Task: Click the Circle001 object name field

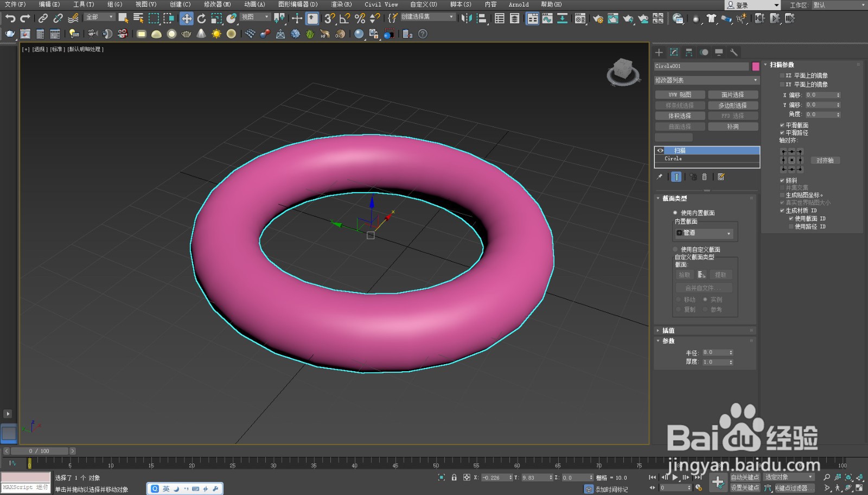Action: coord(701,66)
